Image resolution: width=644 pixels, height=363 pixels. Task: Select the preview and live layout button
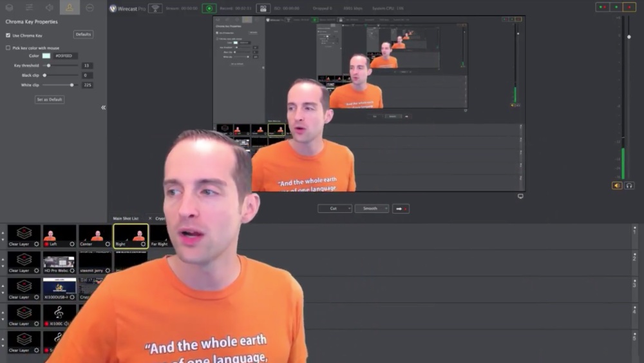[x=603, y=7]
